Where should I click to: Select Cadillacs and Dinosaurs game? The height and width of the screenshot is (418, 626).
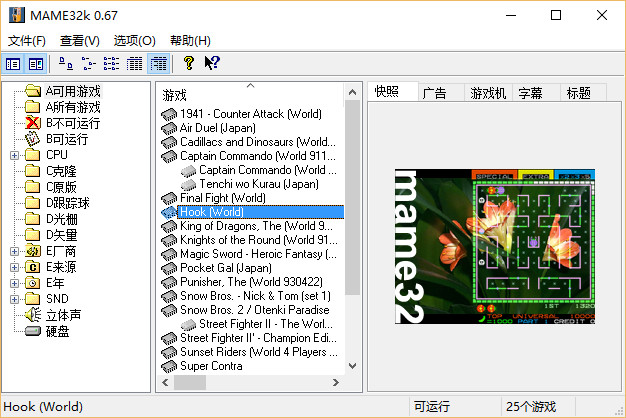(258, 142)
